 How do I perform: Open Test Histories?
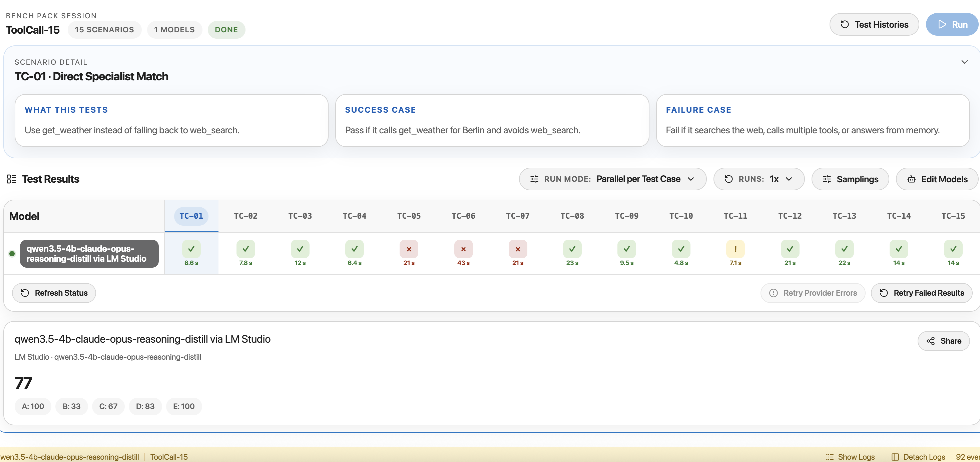point(874,25)
